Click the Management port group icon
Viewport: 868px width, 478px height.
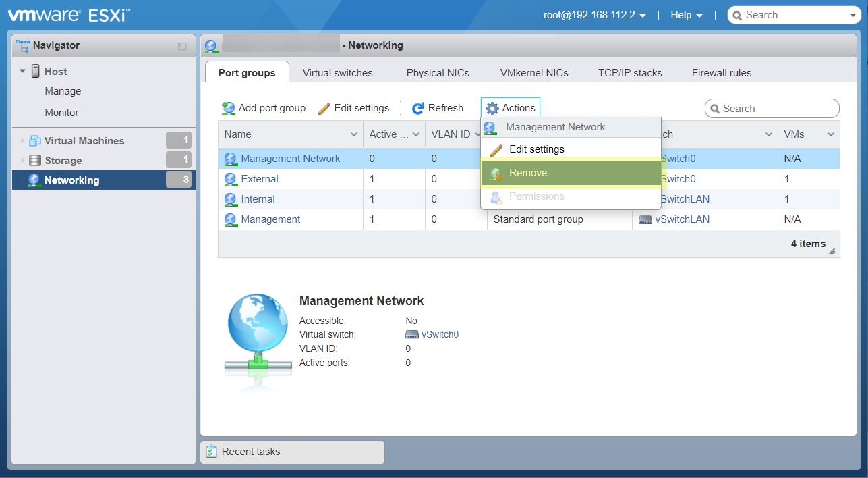click(231, 219)
